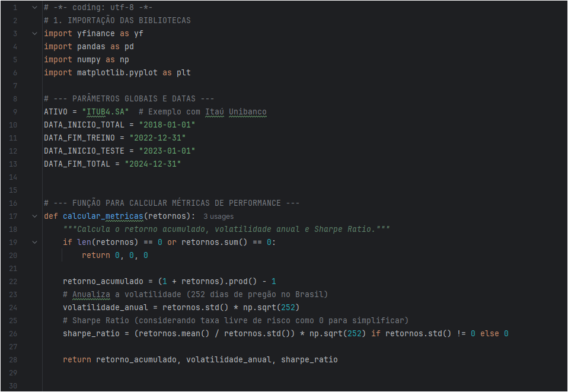Collapse the imports block fold arrow
This screenshot has width=568, height=392.
[x=34, y=34]
